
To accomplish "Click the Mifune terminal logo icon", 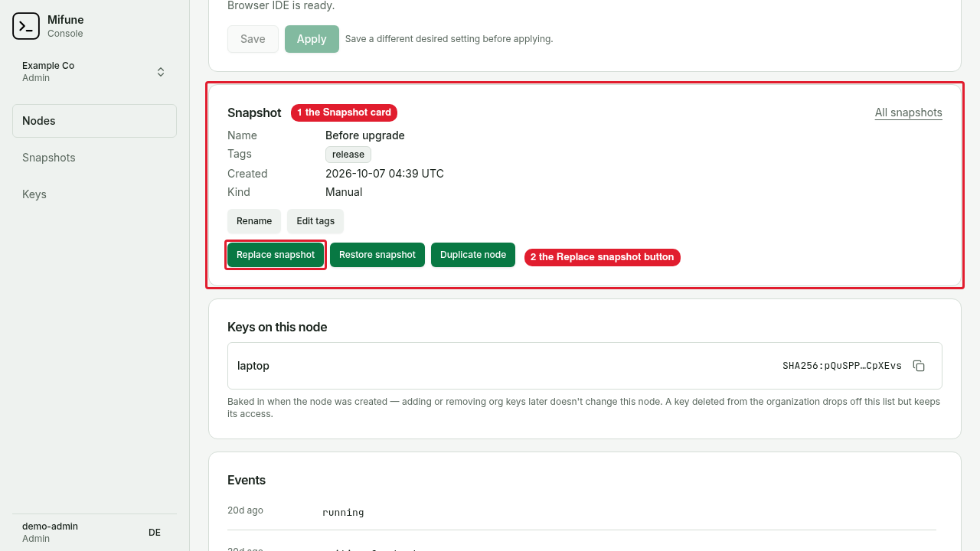I will click(x=26, y=26).
